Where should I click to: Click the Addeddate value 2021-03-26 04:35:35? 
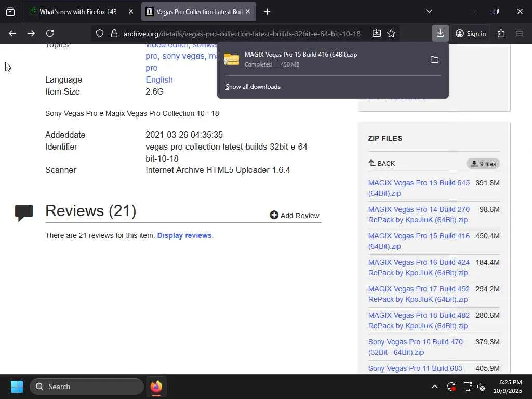tap(184, 135)
